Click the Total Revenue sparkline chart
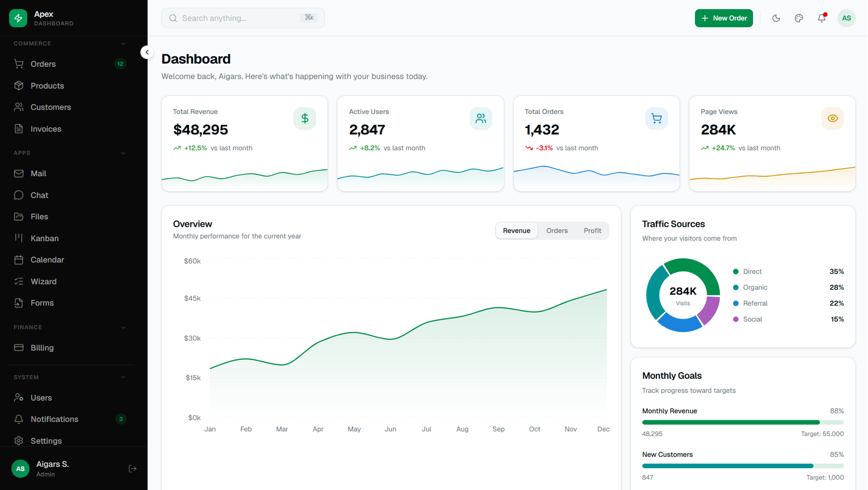This screenshot has height=490, width=868. point(245,180)
